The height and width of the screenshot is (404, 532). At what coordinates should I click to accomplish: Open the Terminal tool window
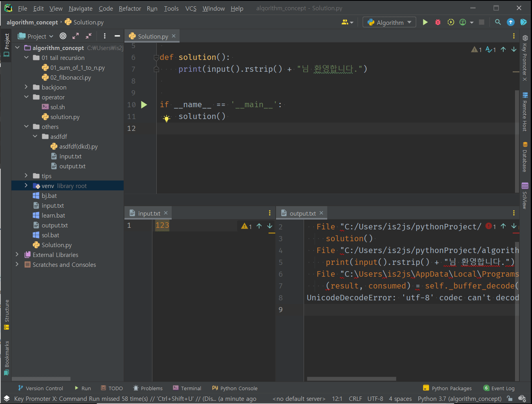(187, 388)
